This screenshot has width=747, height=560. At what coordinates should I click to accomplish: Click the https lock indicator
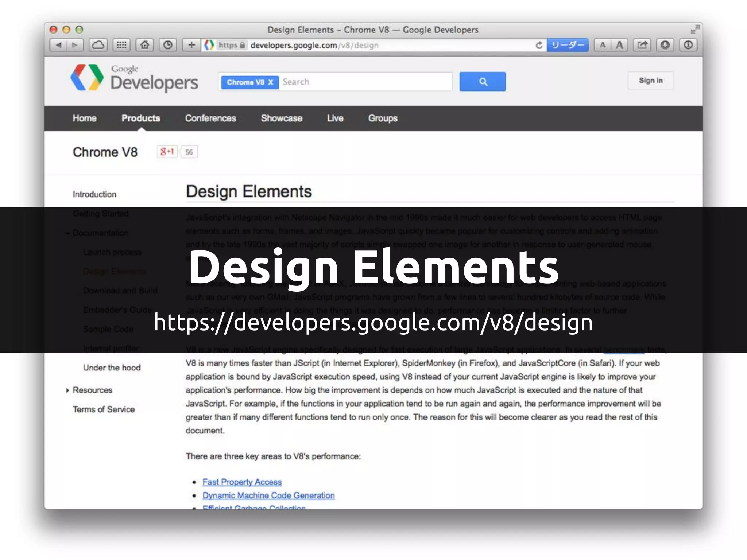(231, 45)
